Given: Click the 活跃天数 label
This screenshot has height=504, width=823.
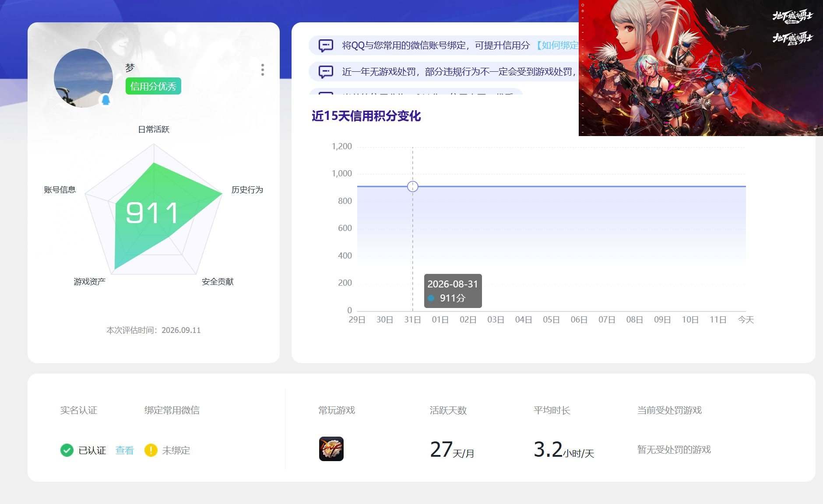Looking at the screenshot, I should (x=448, y=410).
